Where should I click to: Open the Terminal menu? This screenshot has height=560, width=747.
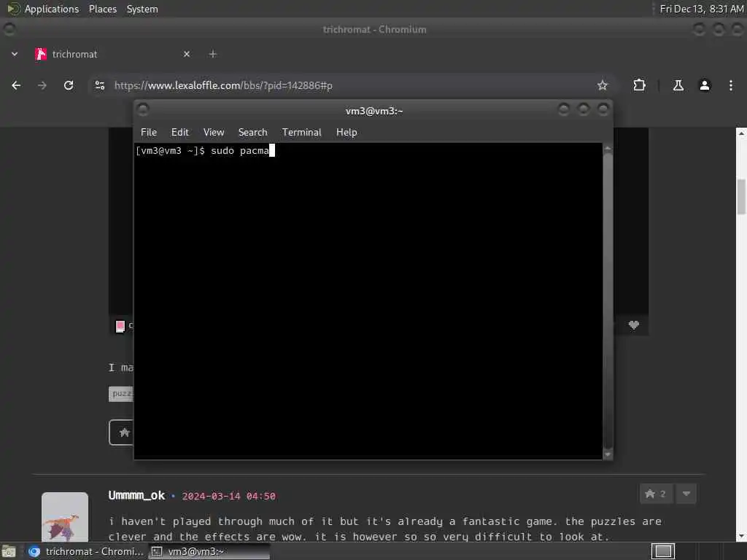tap(301, 133)
